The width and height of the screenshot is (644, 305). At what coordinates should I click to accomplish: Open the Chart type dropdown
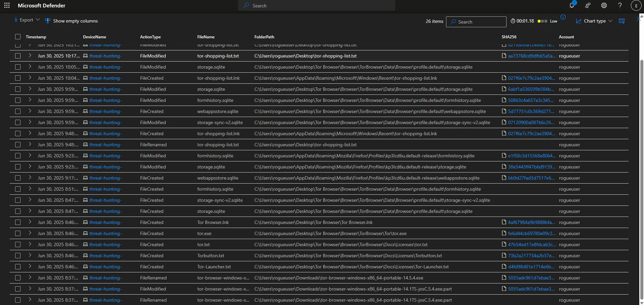point(594,21)
